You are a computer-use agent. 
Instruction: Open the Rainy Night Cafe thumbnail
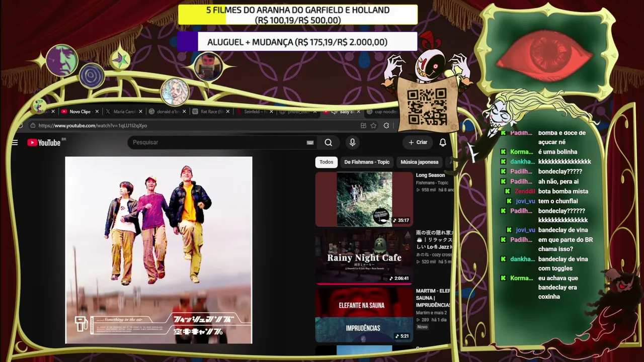tap(364, 256)
